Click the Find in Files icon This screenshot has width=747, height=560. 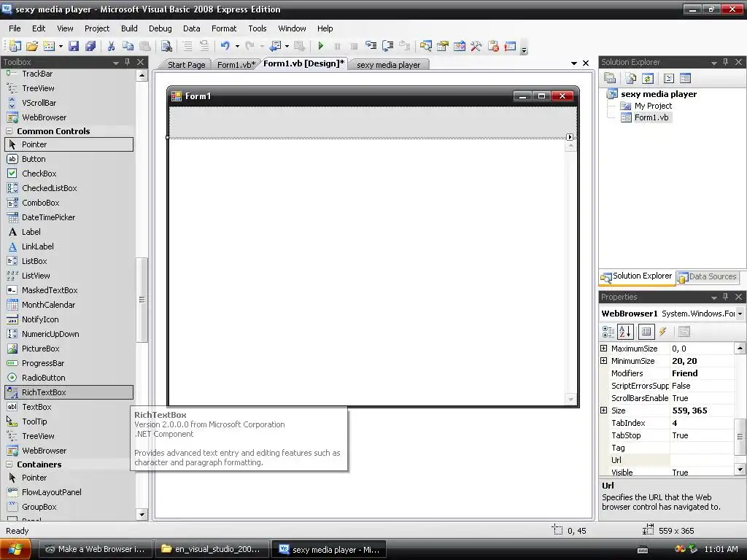point(166,46)
